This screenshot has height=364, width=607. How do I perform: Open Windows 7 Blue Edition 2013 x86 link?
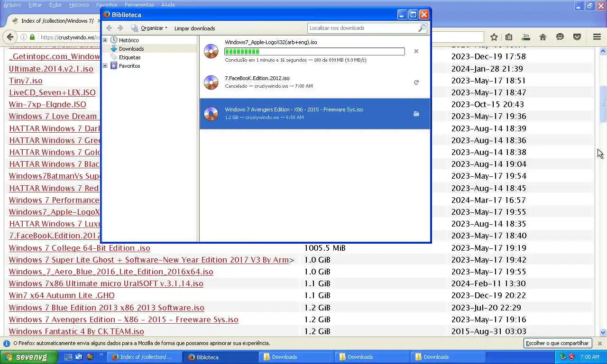coord(107,308)
